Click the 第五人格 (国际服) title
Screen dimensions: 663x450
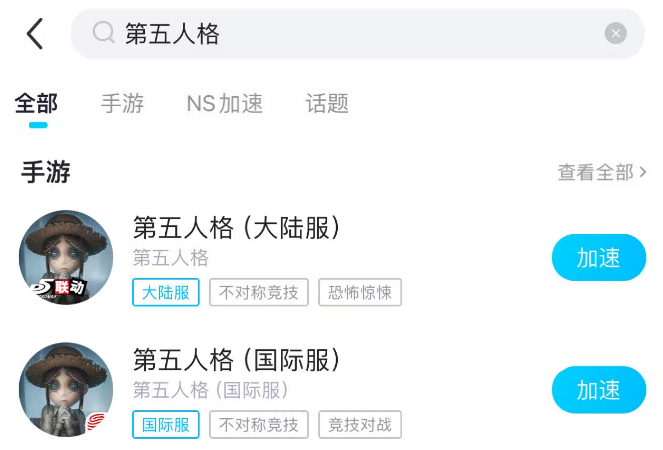click(x=237, y=360)
